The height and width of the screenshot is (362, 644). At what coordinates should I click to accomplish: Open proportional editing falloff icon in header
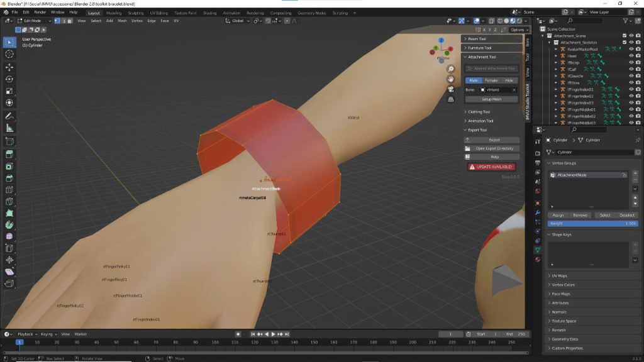[x=294, y=21]
